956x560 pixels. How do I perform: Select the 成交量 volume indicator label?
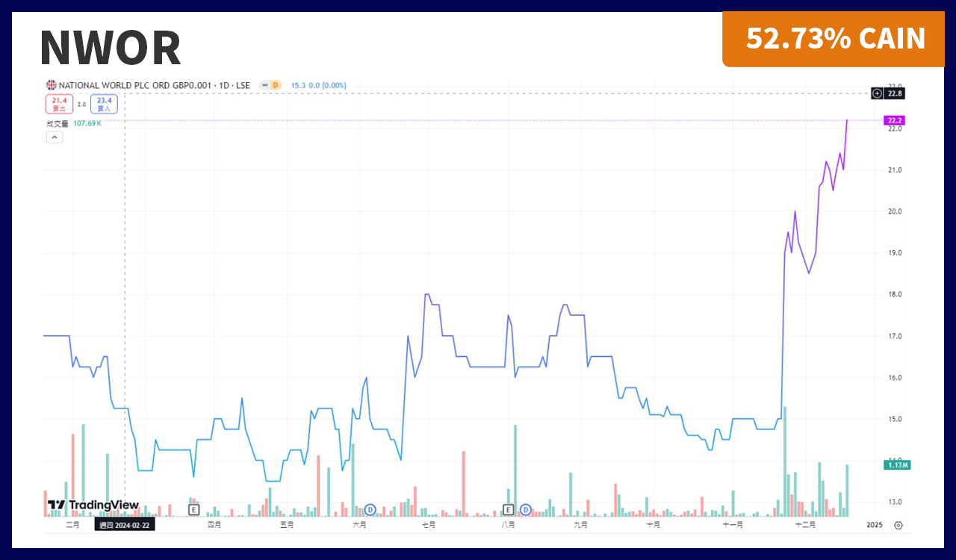[58, 124]
